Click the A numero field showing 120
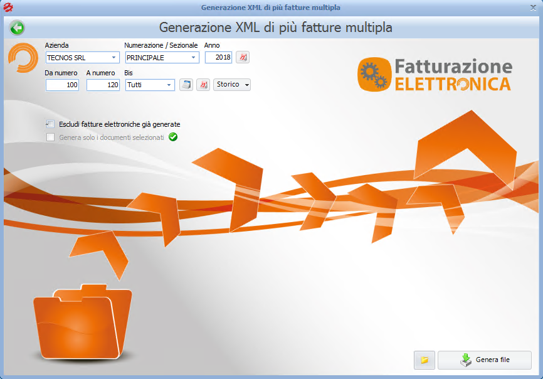Screen dimensions: 543x379 [x=103, y=85]
